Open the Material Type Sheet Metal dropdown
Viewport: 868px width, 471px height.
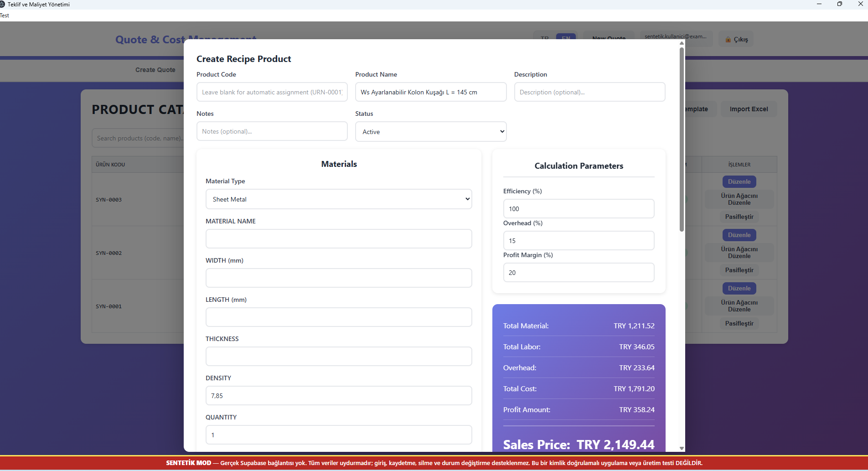(x=339, y=199)
